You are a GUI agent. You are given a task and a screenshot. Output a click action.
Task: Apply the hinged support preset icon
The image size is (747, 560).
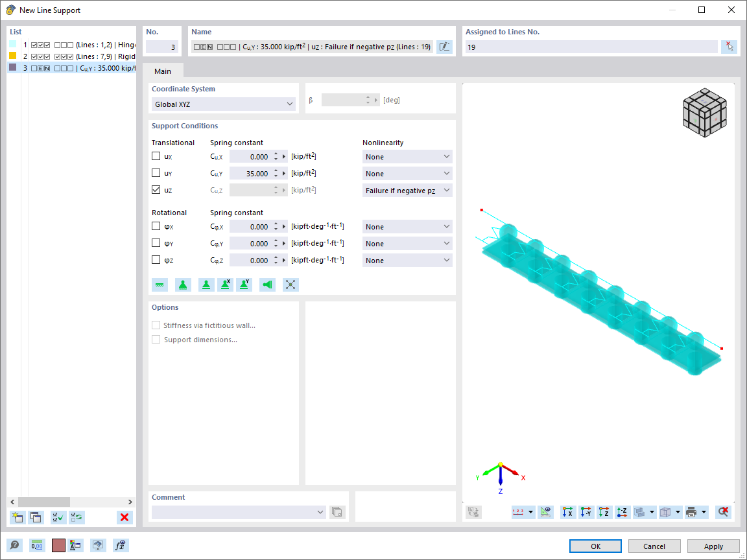[183, 285]
